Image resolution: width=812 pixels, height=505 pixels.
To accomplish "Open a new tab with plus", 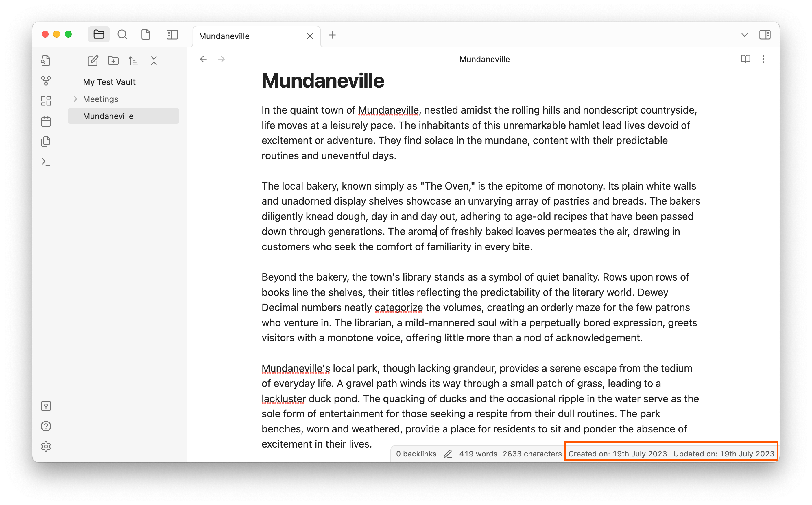I will coord(332,35).
